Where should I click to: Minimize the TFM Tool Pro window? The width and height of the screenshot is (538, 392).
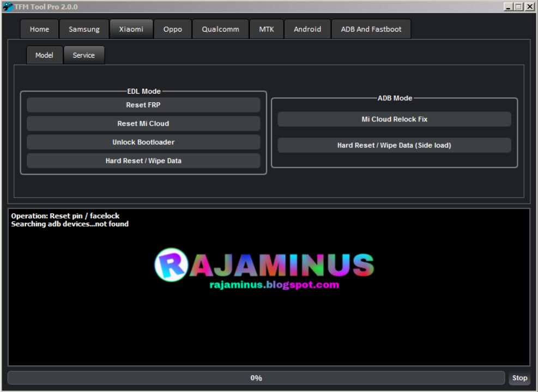coord(509,7)
